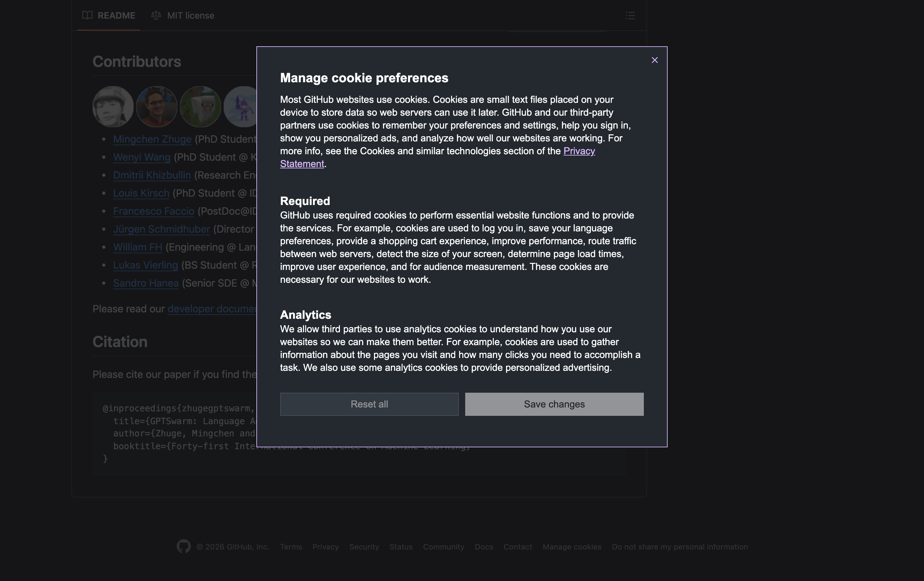924x581 pixels.
Task: Click the third contributor Minecraft-style avatar
Action: 200,106
